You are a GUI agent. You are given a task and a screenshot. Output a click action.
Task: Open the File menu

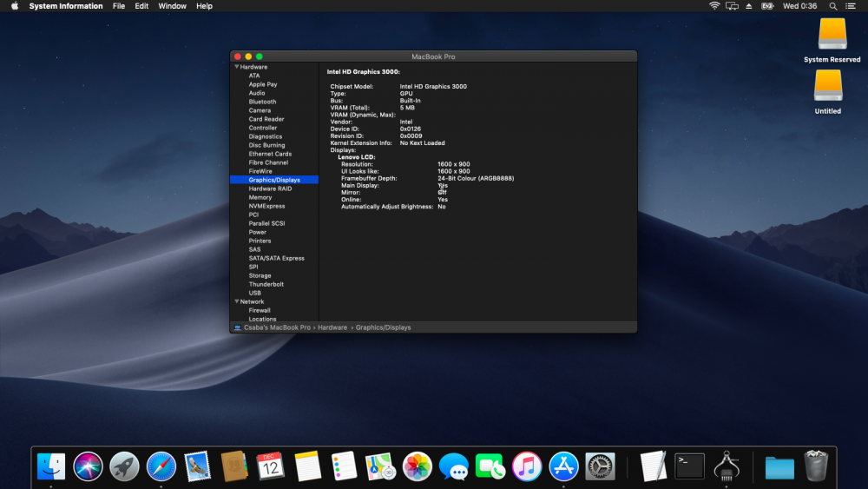(x=119, y=6)
